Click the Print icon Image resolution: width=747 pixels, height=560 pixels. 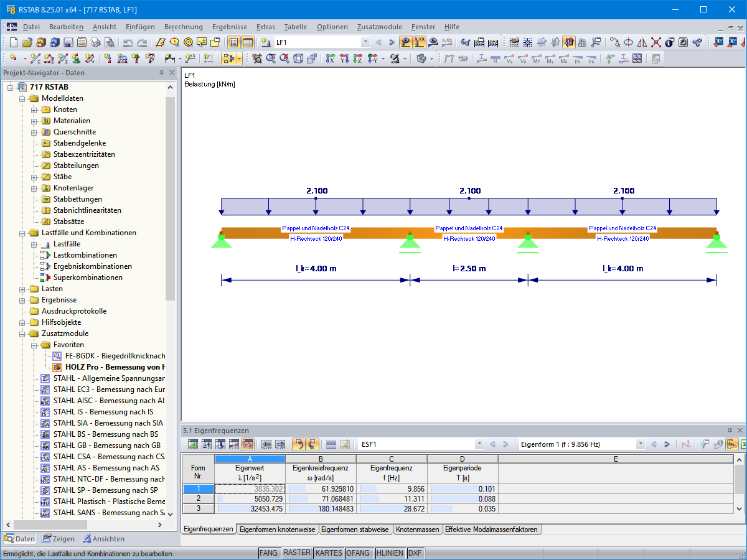click(x=95, y=42)
